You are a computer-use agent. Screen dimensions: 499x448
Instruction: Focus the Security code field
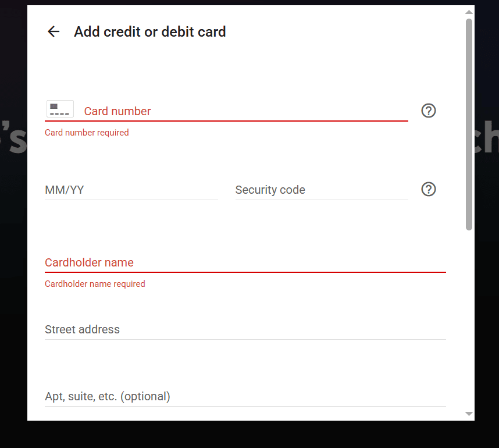pyautogui.click(x=322, y=190)
